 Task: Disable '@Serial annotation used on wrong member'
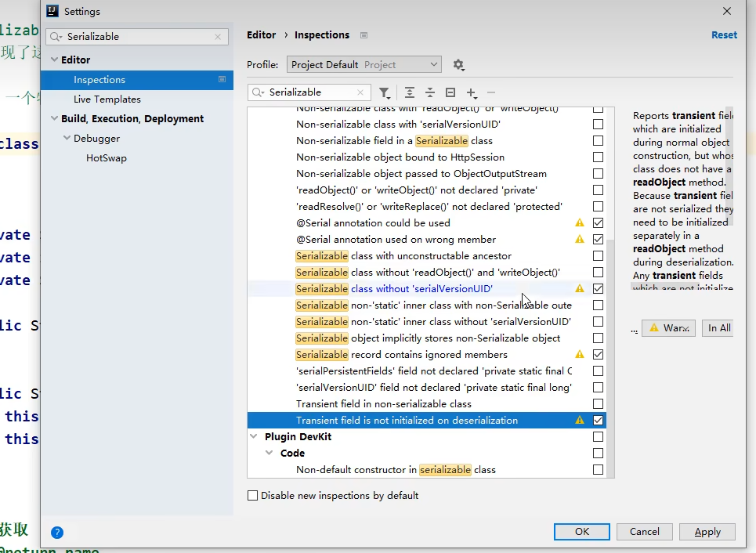(x=598, y=239)
